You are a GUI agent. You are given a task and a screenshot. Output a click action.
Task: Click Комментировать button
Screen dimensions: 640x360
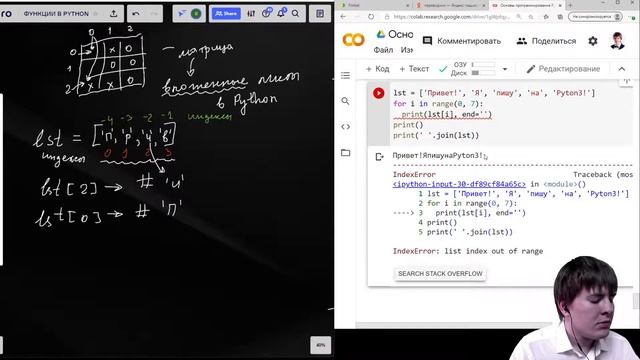[x=462, y=41]
